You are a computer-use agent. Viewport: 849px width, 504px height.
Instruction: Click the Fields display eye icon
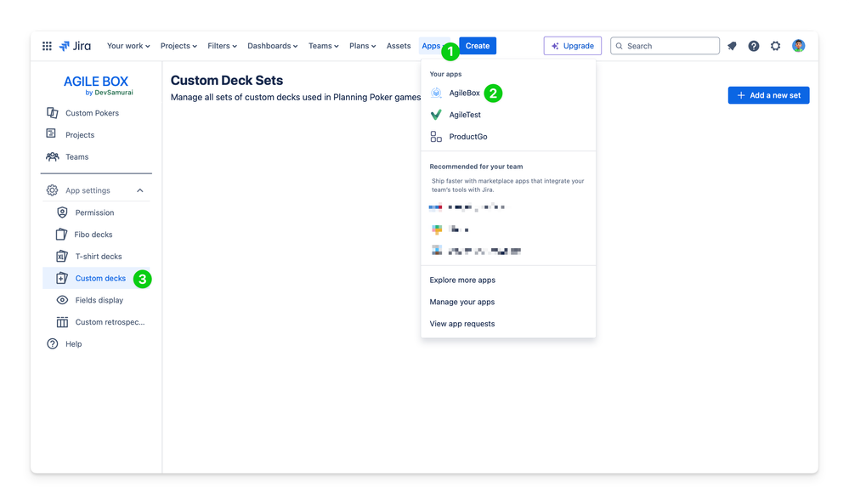[62, 300]
